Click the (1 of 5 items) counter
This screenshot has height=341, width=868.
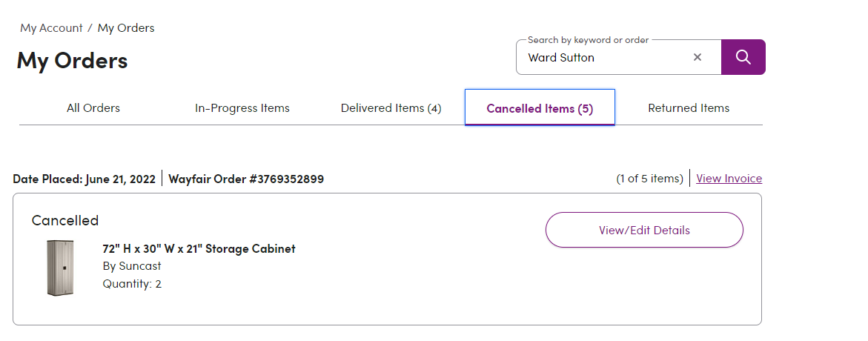pyautogui.click(x=649, y=178)
